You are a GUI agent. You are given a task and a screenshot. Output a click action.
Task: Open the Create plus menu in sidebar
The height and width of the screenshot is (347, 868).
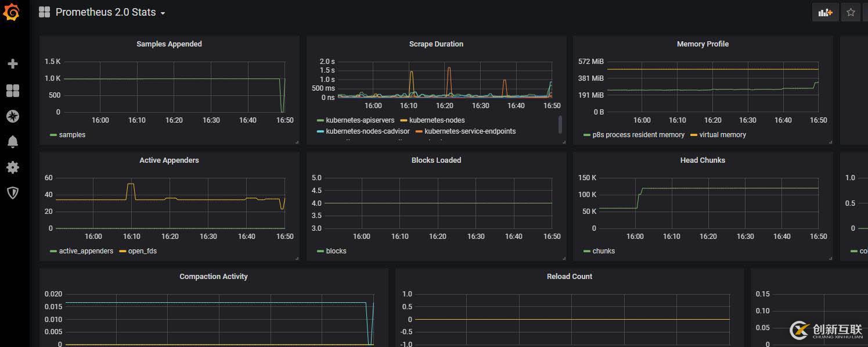tap(13, 64)
